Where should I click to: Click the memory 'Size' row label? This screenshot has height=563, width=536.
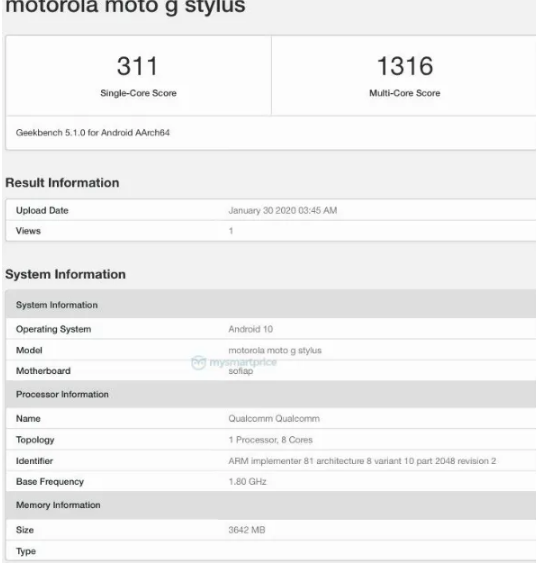25,530
